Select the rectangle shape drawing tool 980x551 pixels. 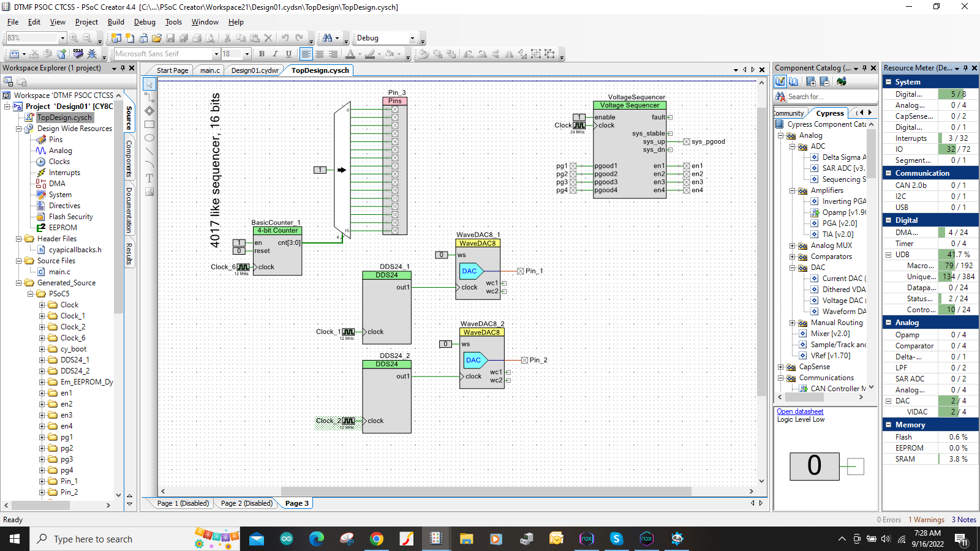[149, 124]
